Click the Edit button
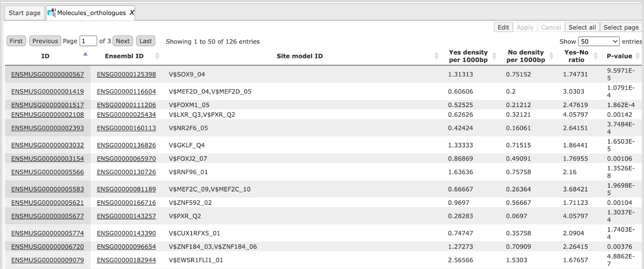The width and height of the screenshot is (644, 269). (x=504, y=27)
